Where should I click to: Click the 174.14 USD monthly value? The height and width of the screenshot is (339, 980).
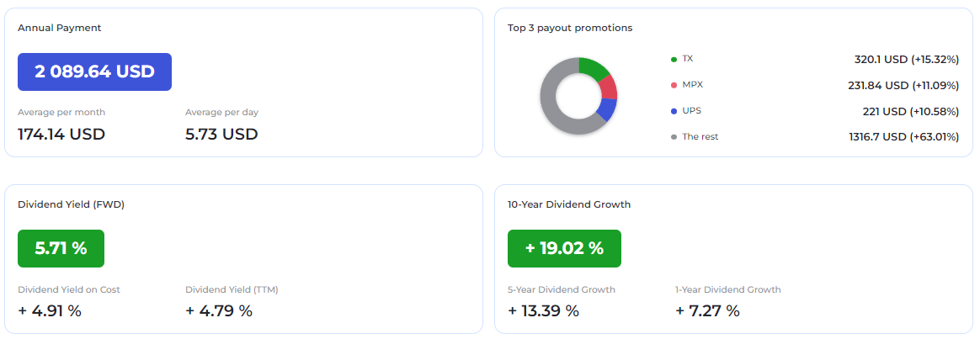tap(61, 135)
